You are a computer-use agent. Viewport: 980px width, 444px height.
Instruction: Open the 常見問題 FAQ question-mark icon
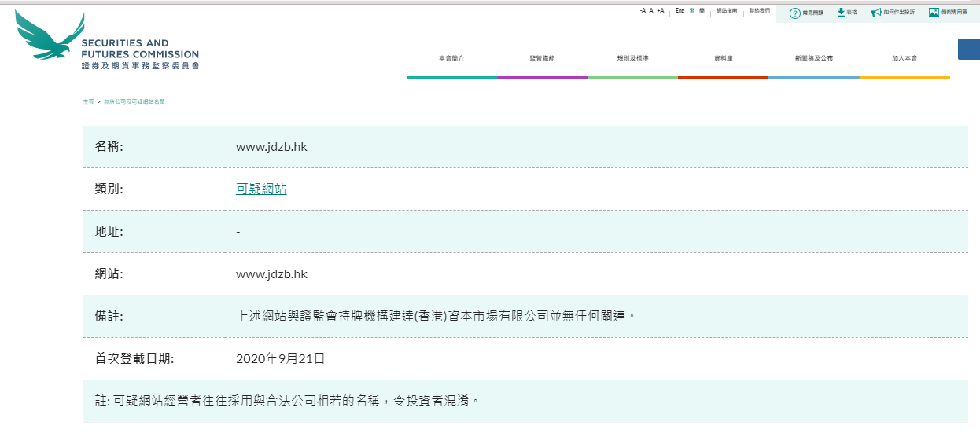coord(794,13)
